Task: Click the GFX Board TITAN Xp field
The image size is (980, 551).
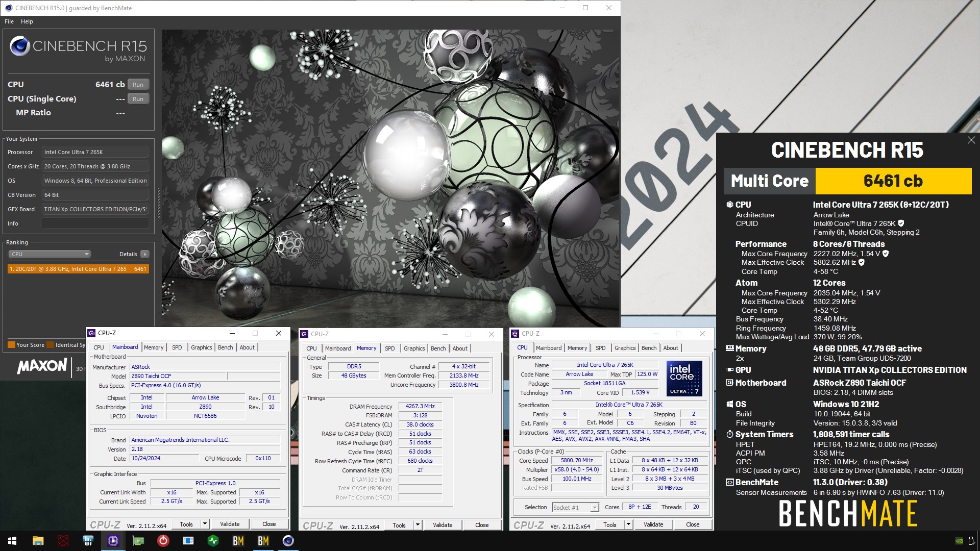Action: 95,209
